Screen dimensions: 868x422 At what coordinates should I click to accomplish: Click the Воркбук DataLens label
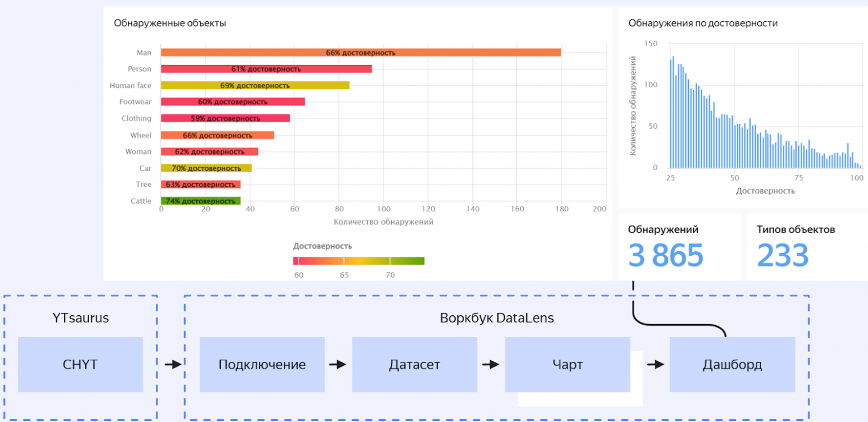click(497, 317)
